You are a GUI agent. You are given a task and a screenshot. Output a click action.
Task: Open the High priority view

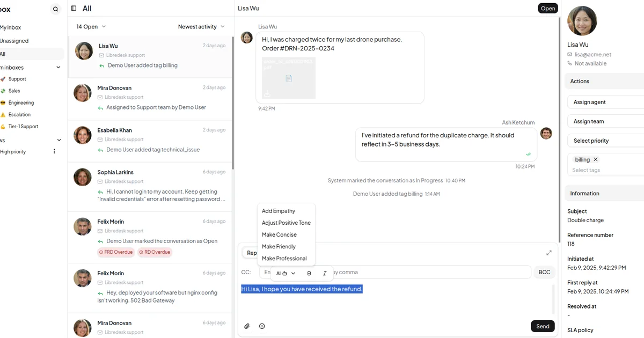point(13,151)
